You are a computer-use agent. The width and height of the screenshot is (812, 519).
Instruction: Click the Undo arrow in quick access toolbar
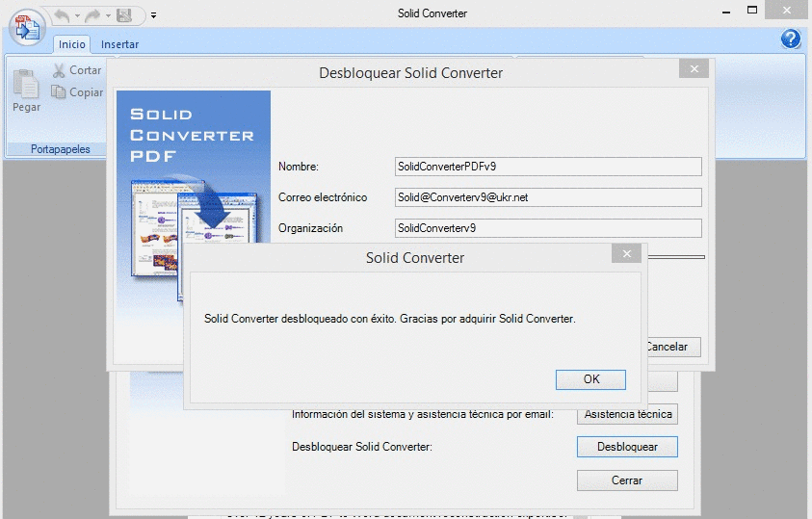tap(63, 16)
